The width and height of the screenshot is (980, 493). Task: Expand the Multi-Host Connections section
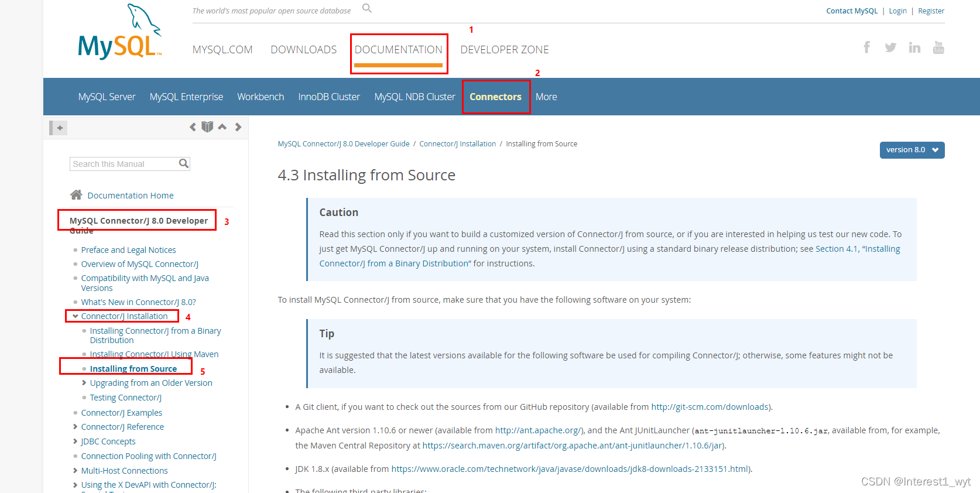point(76,471)
